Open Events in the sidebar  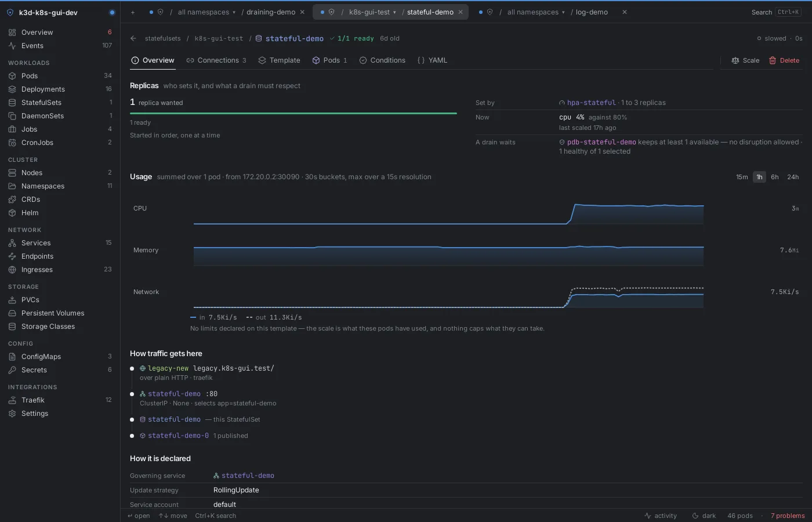(x=60, y=46)
